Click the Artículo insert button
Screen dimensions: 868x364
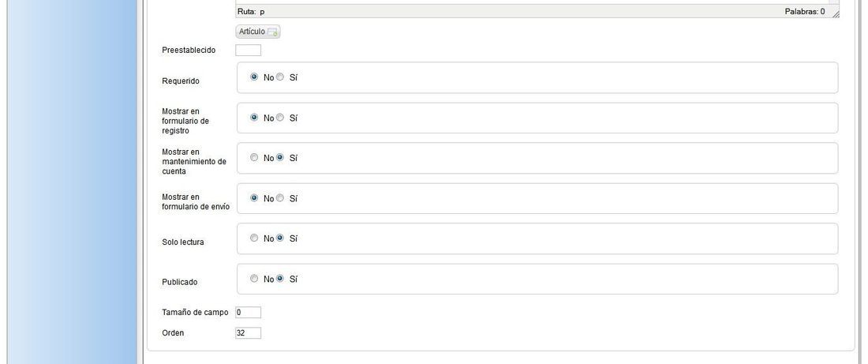258,32
